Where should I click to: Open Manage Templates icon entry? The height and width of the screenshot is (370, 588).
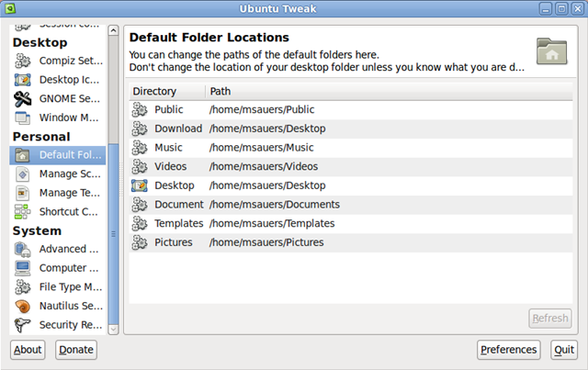[x=22, y=193]
